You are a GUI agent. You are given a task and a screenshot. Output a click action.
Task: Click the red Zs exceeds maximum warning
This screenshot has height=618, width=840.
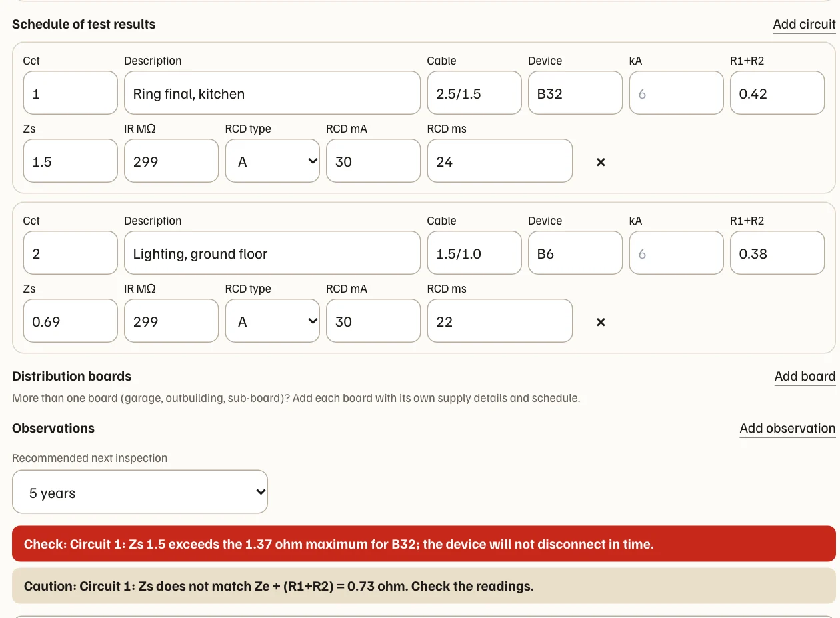pyautogui.click(x=424, y=544)
